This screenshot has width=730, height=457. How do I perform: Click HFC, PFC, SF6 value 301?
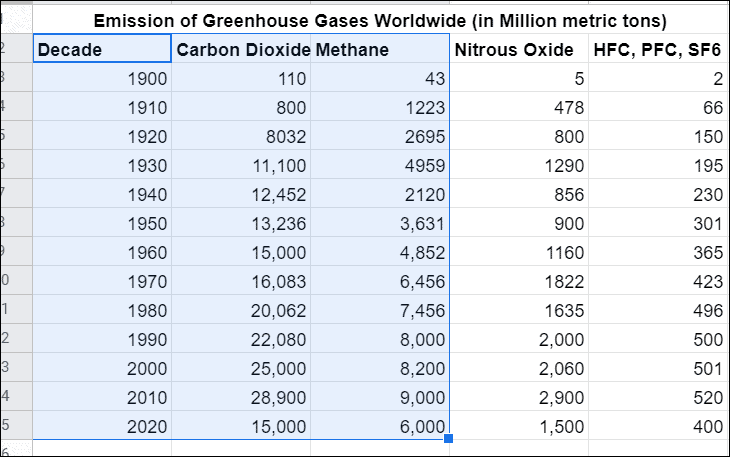(x=658, y=222)
